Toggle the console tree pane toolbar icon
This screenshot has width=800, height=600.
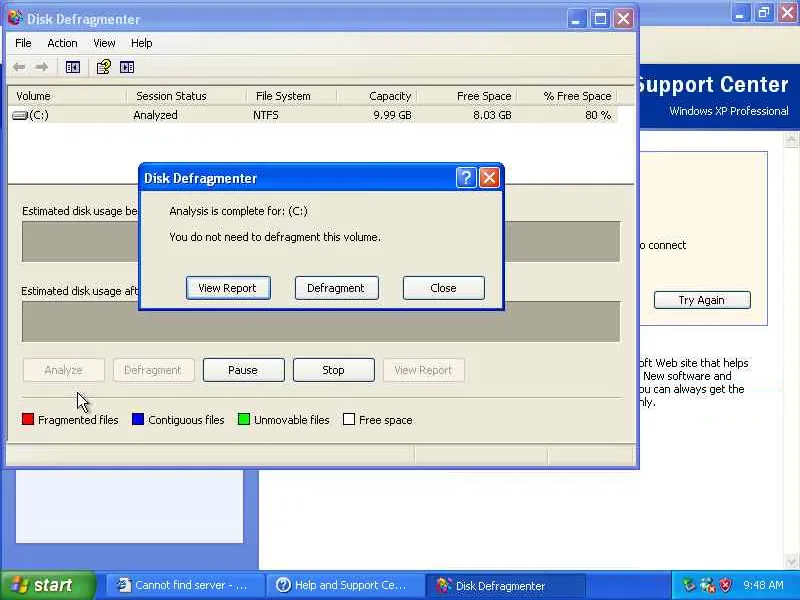73,67
